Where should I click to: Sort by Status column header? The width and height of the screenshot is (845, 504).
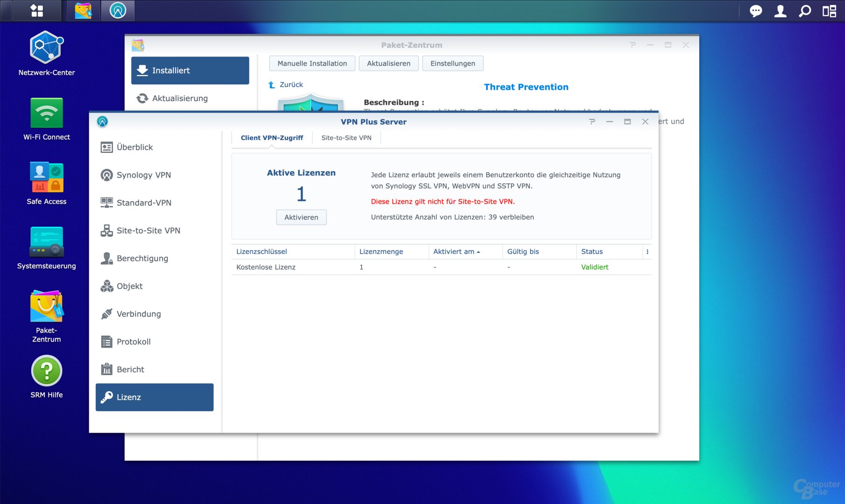(x=609, y=252)
